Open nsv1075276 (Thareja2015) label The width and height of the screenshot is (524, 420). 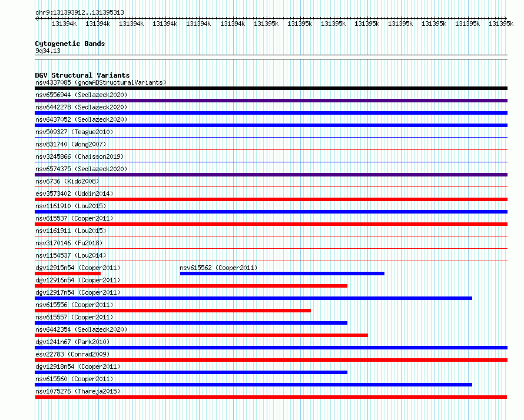click(78, 391)
